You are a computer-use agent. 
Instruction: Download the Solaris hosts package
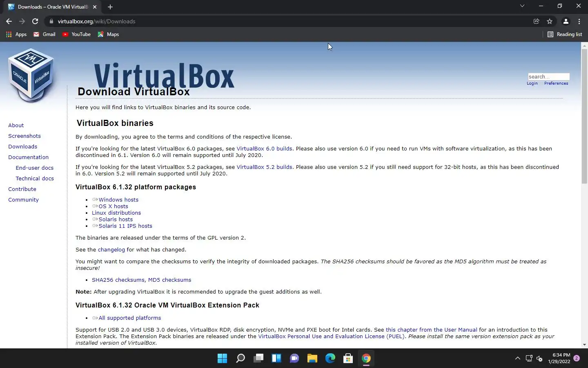(116, 220)
